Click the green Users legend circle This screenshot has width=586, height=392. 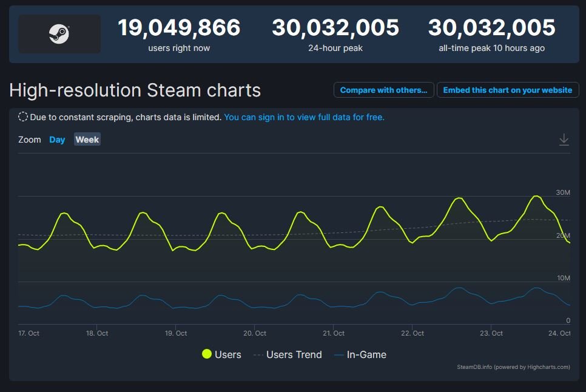click(207, 354)
